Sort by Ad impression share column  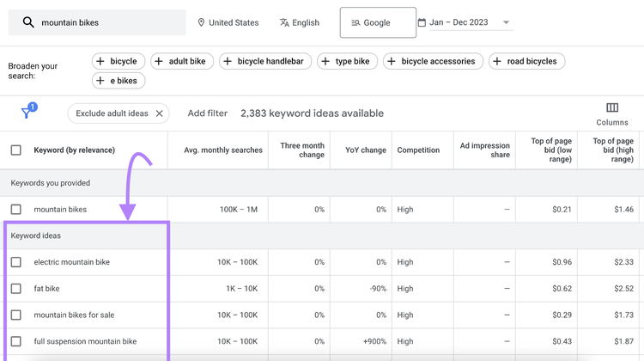[x=484, y=150]
